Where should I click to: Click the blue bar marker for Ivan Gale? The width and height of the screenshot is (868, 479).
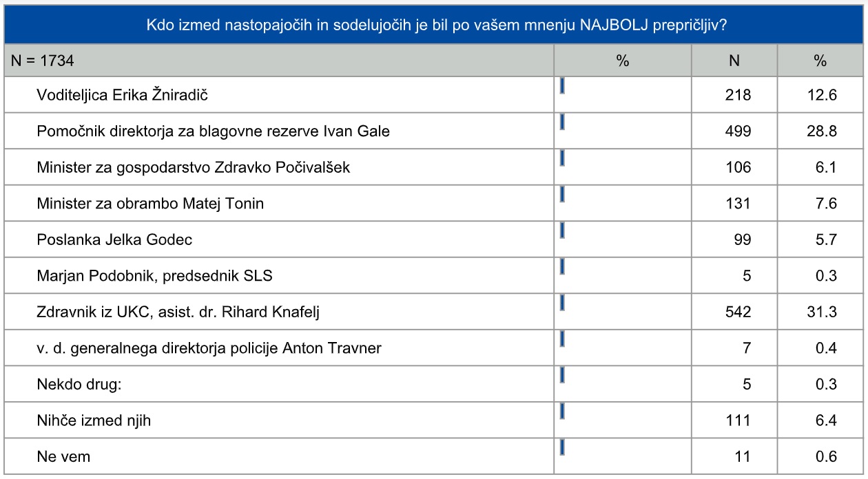(x=563, y=122)
